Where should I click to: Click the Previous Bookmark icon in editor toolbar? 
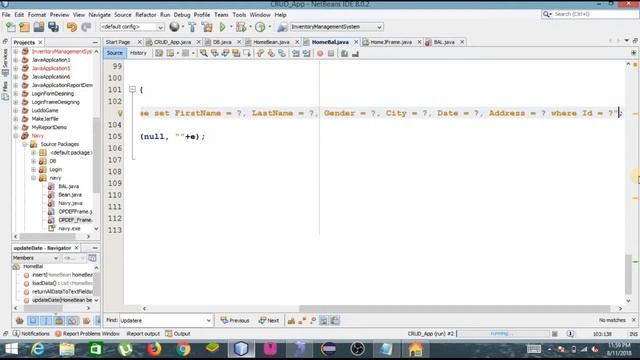coord(260,53)
